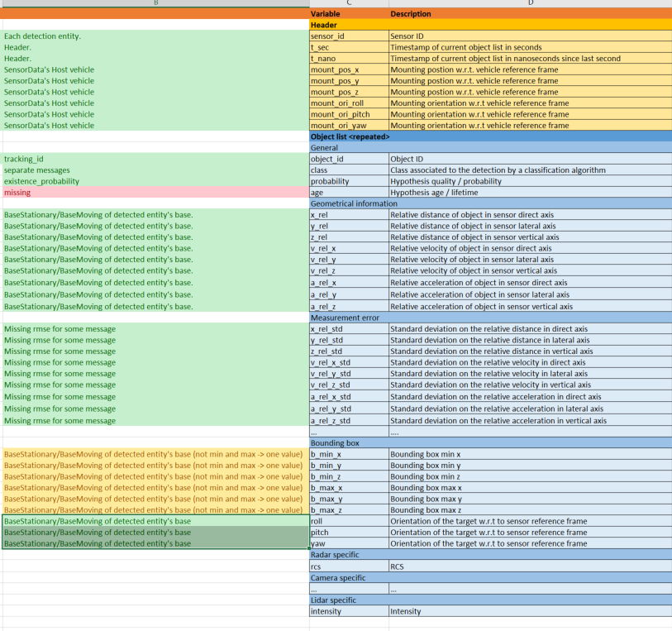Select the 'existence_probability' cell
The width and height of the screenshot is (672, 631).
click(155, 181)
